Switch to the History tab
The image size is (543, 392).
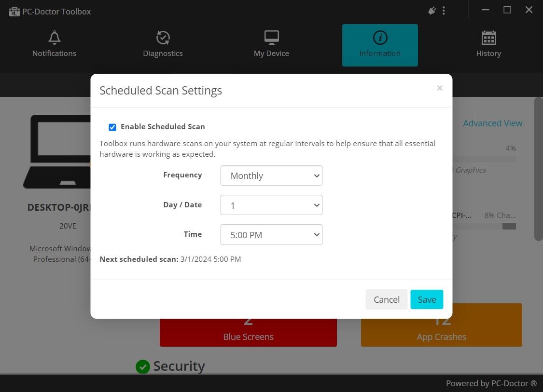pos(488,45)
